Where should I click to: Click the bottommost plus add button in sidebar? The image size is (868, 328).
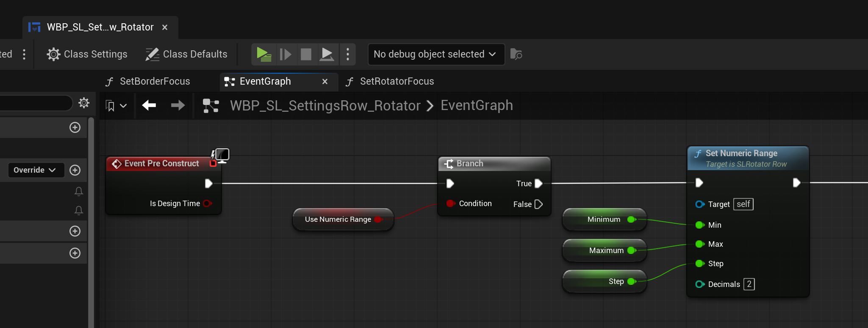tap(75, 253)
